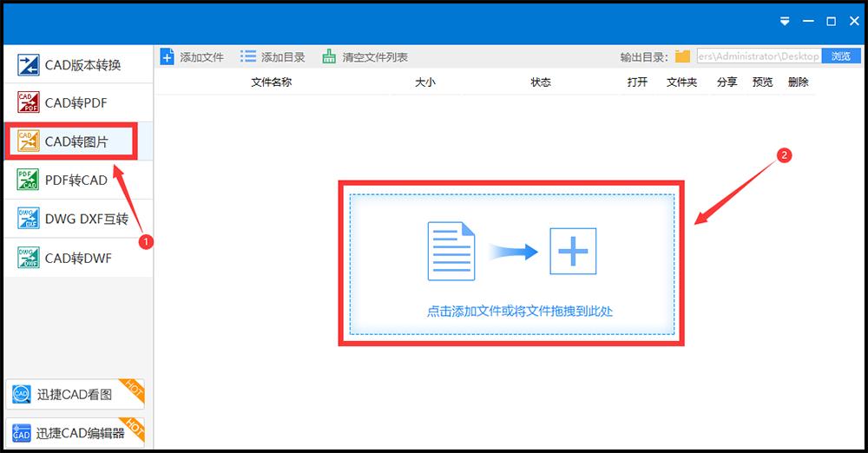The image size is (868, 453).
Task: Switch to CAD转图片 conversion mode
Action: (x=78, y=141)
